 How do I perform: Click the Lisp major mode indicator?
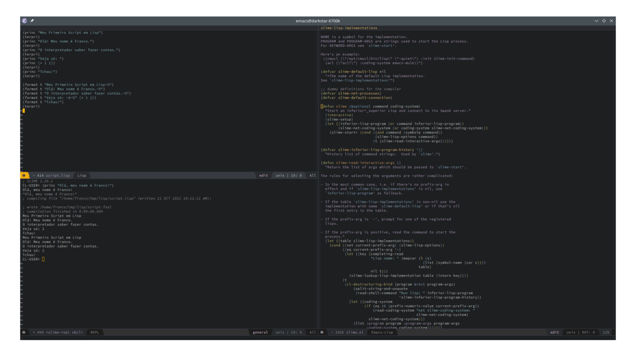pos(82,175)
